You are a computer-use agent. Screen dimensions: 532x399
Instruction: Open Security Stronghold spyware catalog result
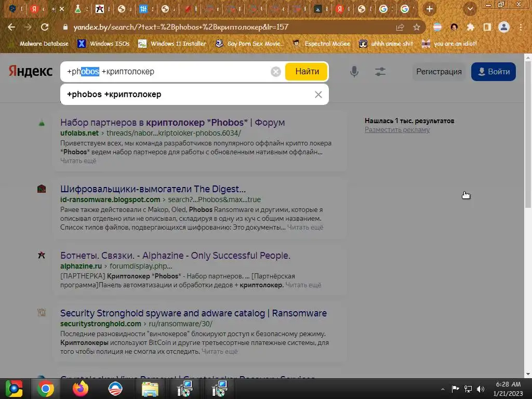coord(193,313)
